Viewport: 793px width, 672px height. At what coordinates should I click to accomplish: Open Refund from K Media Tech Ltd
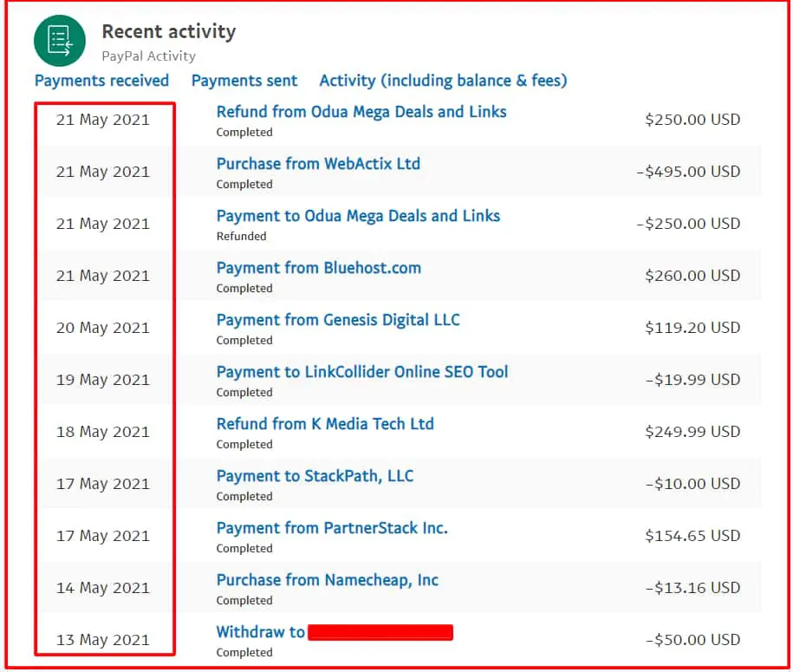pos(325,424)
